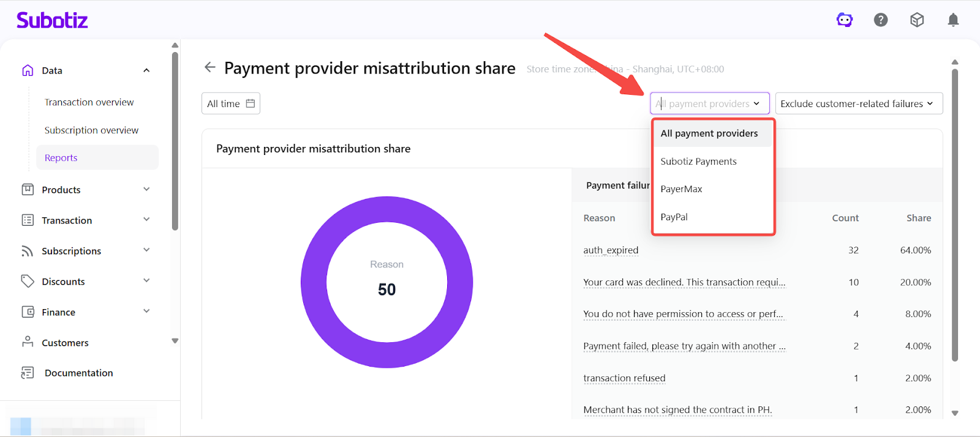Open the AI assistant robot icon

click(845, 20)
